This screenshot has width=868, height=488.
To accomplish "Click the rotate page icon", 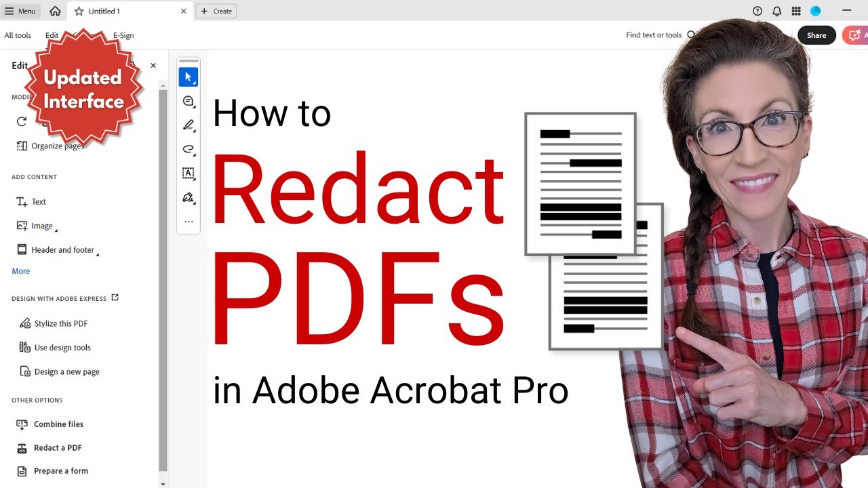I will (x=22, y=121).
